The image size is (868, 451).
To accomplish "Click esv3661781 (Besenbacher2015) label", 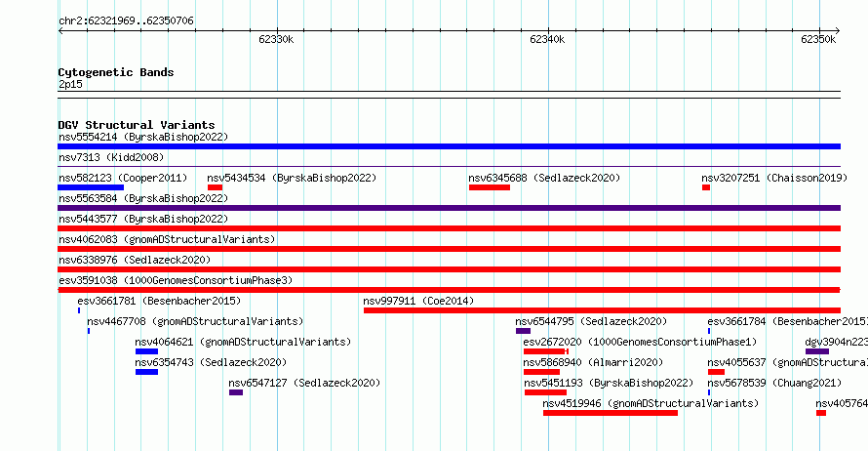I will [x=159, y=301].
